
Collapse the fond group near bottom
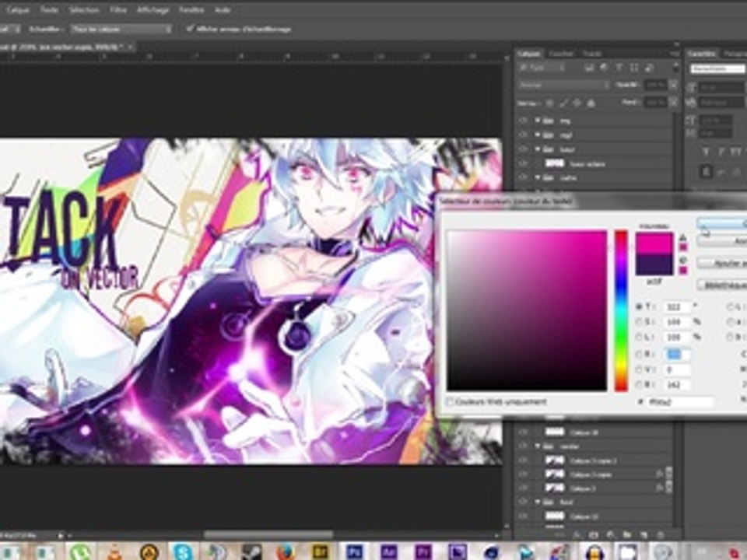click(x=538, y=502)
